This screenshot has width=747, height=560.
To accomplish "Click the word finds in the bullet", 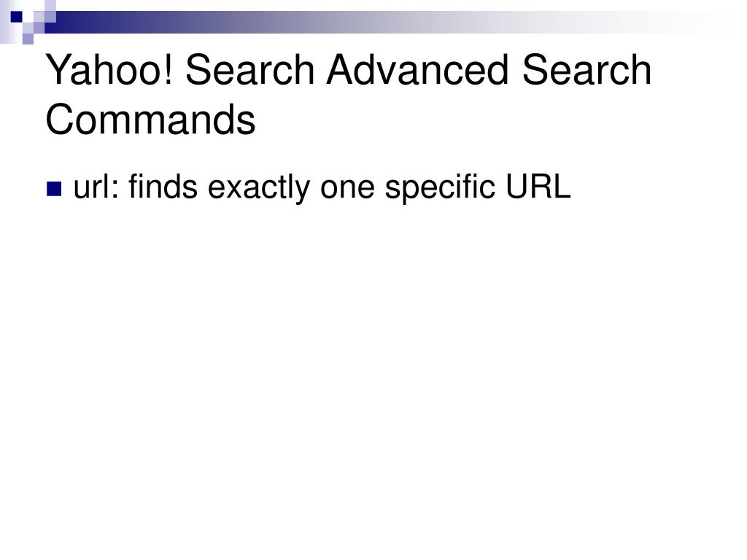I will point(163,186).
